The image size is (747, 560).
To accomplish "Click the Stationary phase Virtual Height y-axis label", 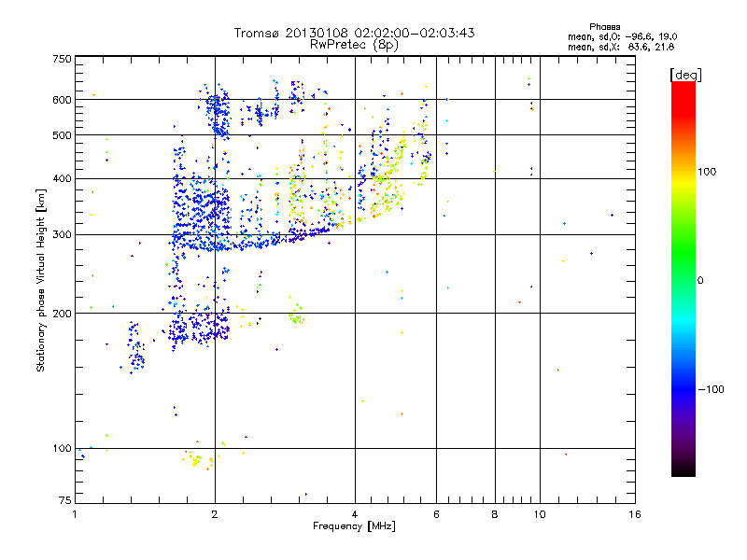I will point(41,280).
